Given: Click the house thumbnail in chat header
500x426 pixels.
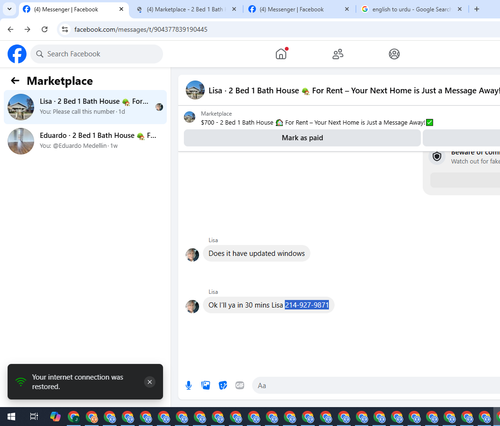Looking at the screenshot, I should coord(195,90).
